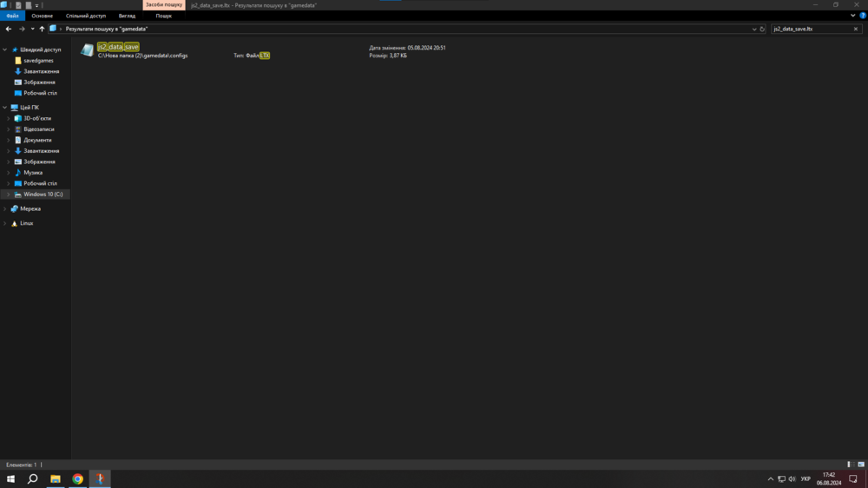Collapse the Швидкий доступ section
This screenshot has width=868, height=488.
(x=5, y=49)
